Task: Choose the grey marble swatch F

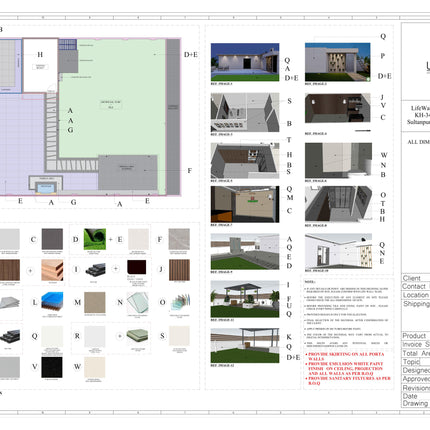Action: pyautogui.click(x=179, y=239)
